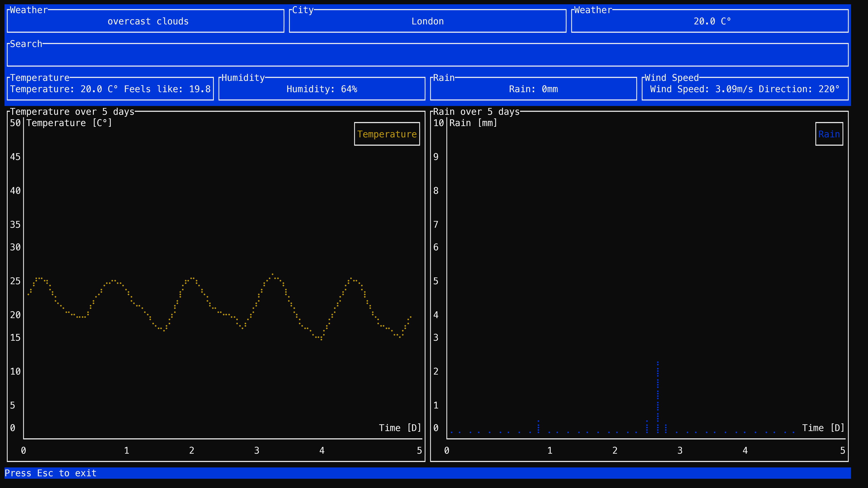Click the 'Temperature over 5 days' panel title
This screenshot has height=488, width=868.
coord(72,111)
